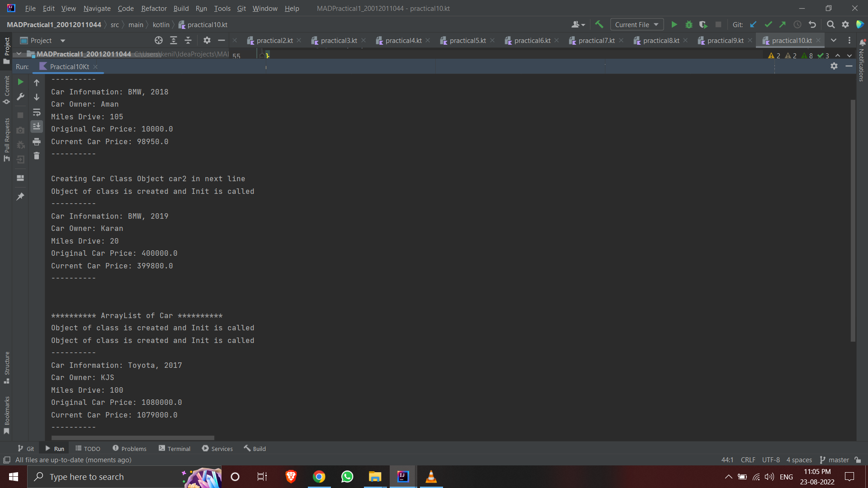Open the Problems tool window

coord(129,448)
